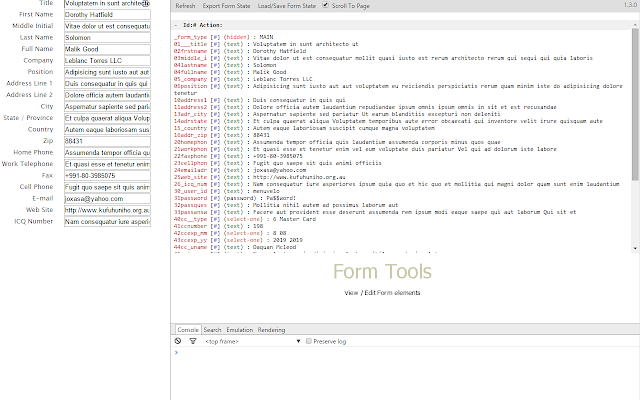Click the Form Tools heading
Image resolution: width=640 pixels, height=400 pixels.
pos(382,271)
